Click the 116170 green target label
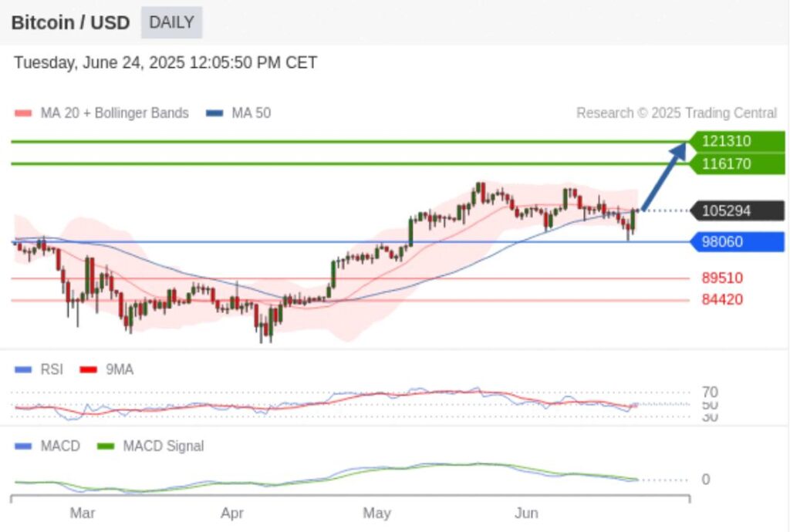The width and height of the screenshot is (790, 532). pyautogui.click(x=737, y=163)
